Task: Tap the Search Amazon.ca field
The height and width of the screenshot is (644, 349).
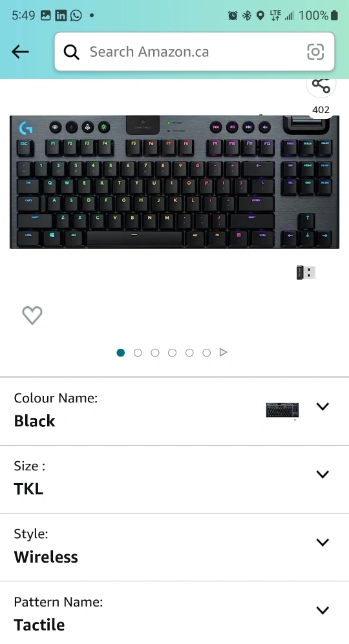Action: [195, 52]
